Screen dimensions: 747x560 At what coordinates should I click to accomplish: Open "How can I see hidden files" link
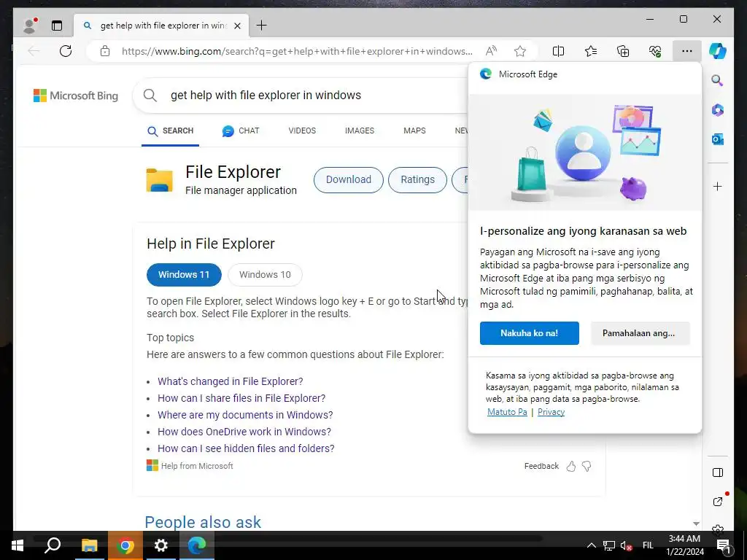[x=246, y=448]
